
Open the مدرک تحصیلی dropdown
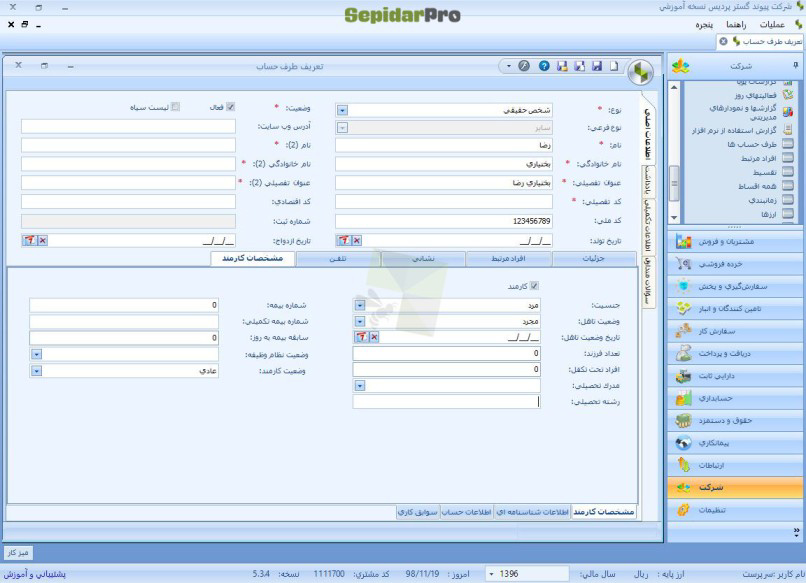point(360,386)
